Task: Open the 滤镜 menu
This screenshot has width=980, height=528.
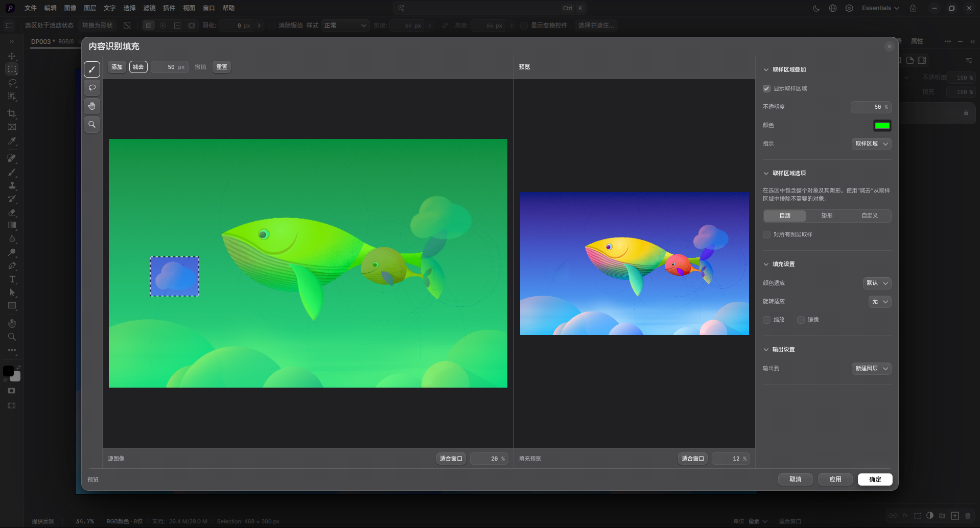Action: [x=149, y=8]
